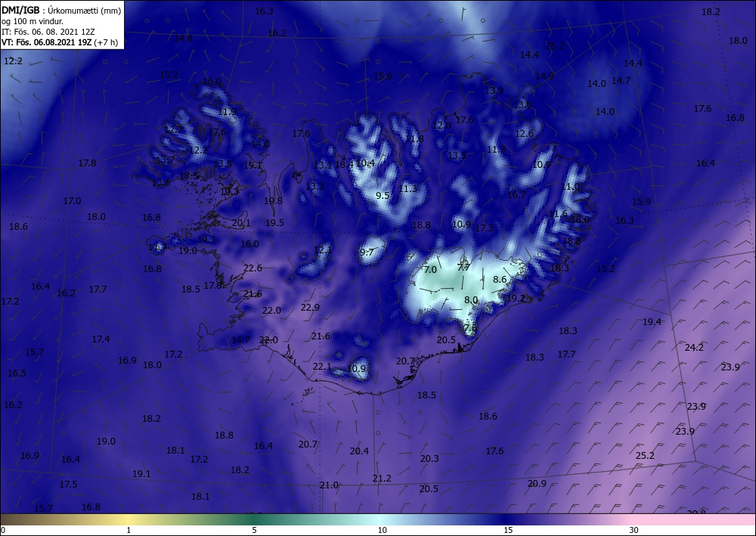Click the map value 12.1
Screen dimensions: 756x536
323,250
